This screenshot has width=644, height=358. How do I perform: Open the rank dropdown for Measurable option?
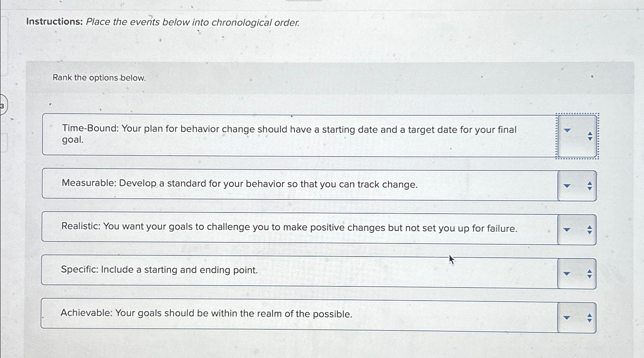tap(567, 185)
